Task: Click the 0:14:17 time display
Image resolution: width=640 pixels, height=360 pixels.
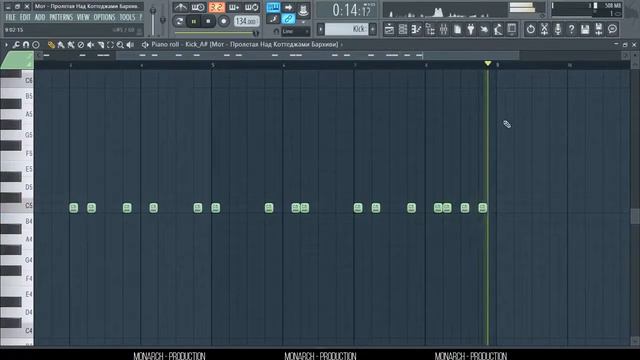Action: [x=348, y=10]
